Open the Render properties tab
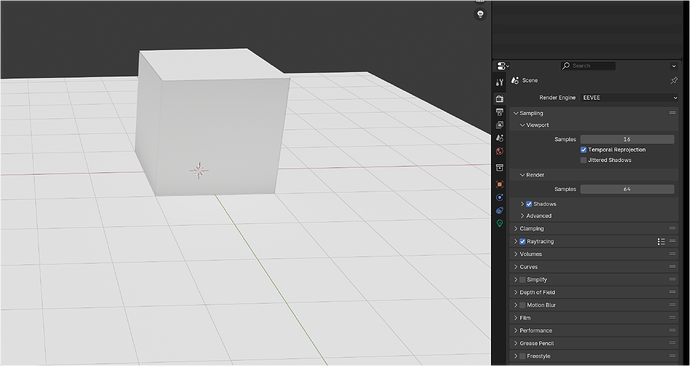Screen dimensions: 690x366 pyautogui.click(x=499, y=99)
